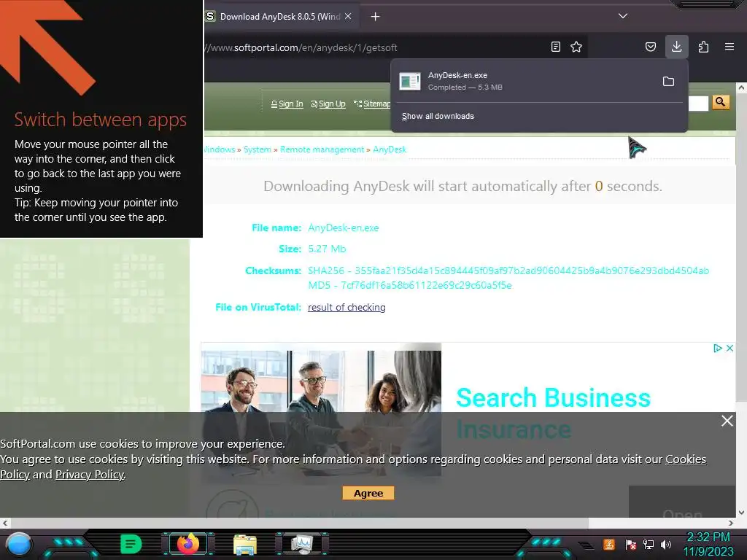Open the list all tabs chevron
The height and width of the screenshot is (560, 747).
click(623, 16)
